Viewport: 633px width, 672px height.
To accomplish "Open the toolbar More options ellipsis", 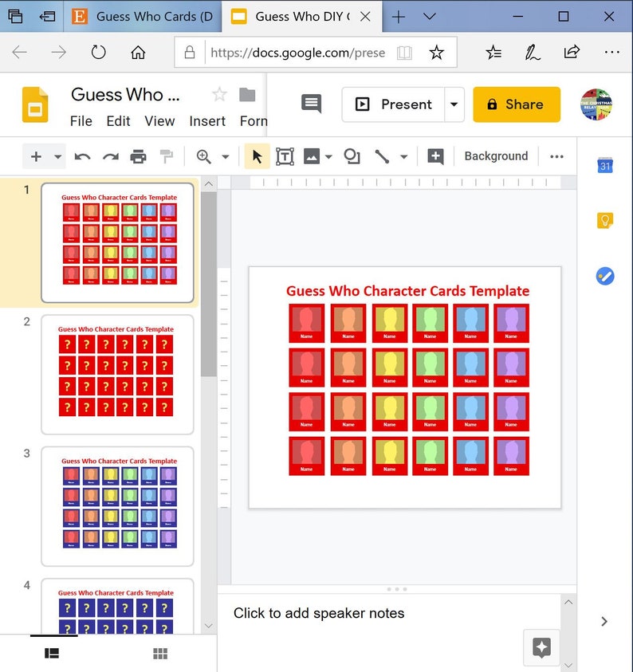I will pyautogui.click(x=556, y=156).
